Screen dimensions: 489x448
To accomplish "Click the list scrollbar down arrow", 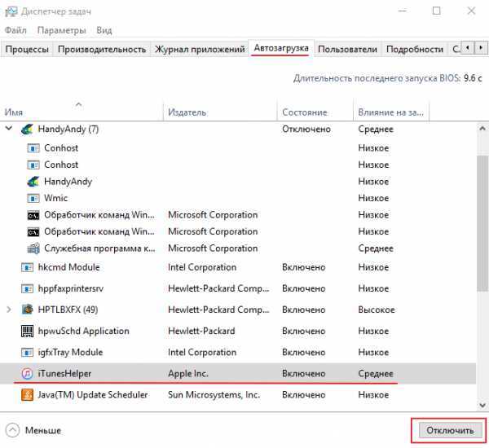I will coord(482,405).
